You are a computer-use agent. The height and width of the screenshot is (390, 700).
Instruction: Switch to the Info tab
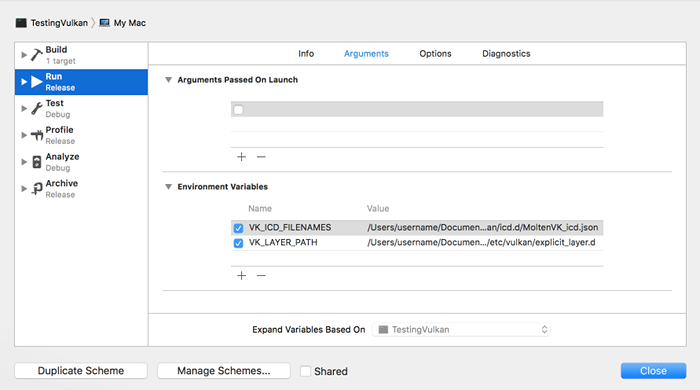(x=306, y=54)
